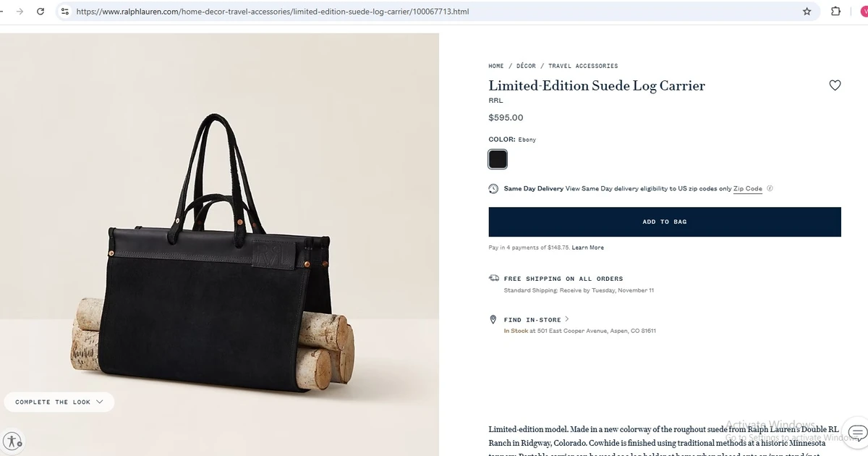Open the Décor breadcrumb category
This screenshot has height=456, width=868.
pyautogui.click(x=526, y=66)
